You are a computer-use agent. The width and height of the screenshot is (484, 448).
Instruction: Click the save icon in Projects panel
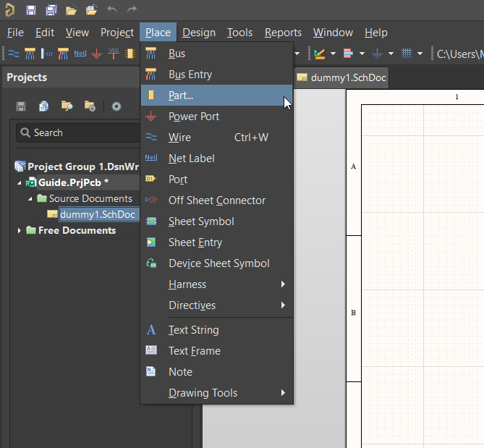click(x=21, y=106)
